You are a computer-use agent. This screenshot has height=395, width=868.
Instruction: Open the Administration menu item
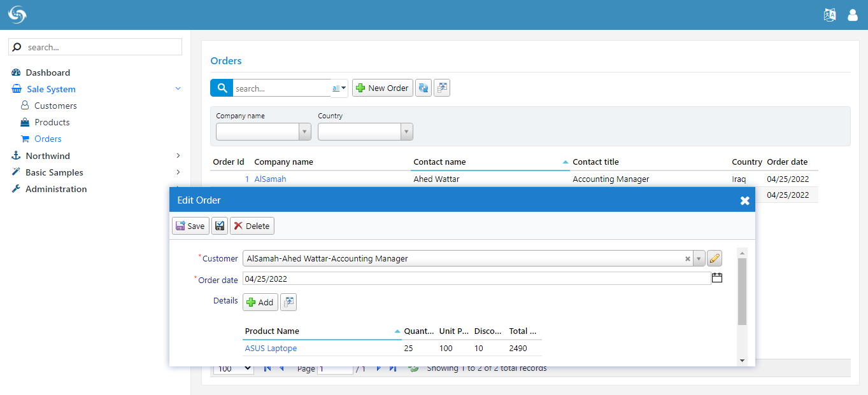pyautogui.click(x=56, y=189)
